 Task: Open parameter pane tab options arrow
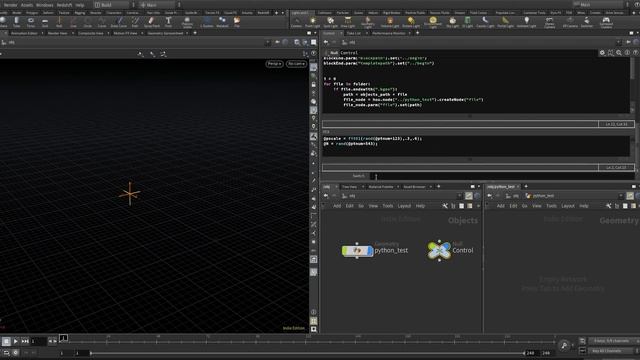coord(637,33)
